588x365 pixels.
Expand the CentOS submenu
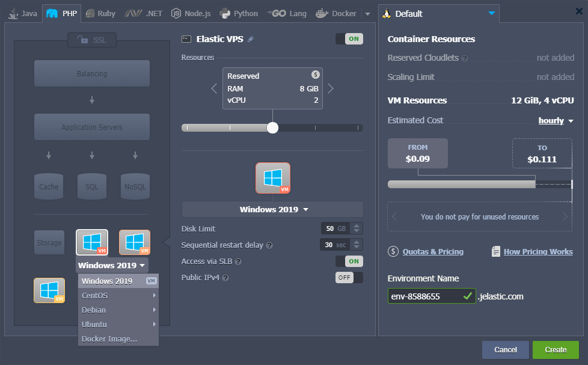click(x=118, y=296)
